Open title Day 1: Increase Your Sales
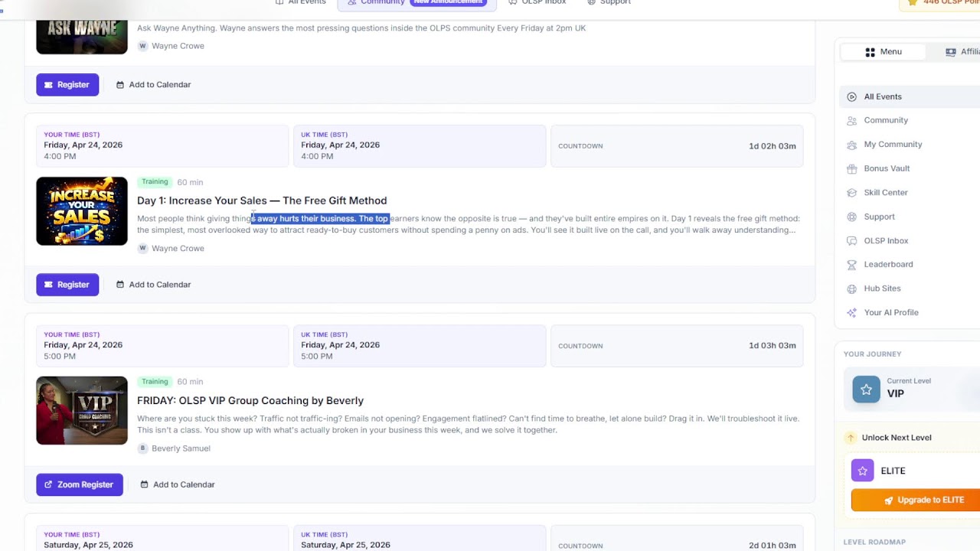Screen dimensions: 980x551 click(x=262, y=201)
